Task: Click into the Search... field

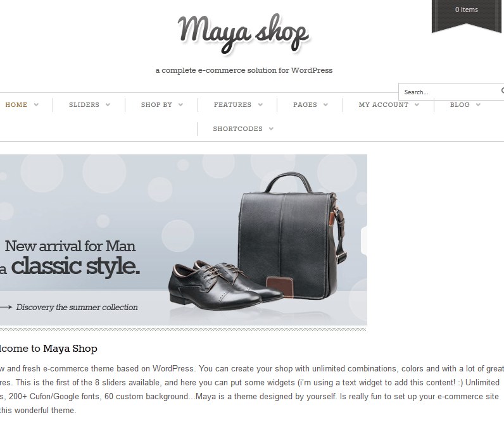Action: (x=450, y=92)
